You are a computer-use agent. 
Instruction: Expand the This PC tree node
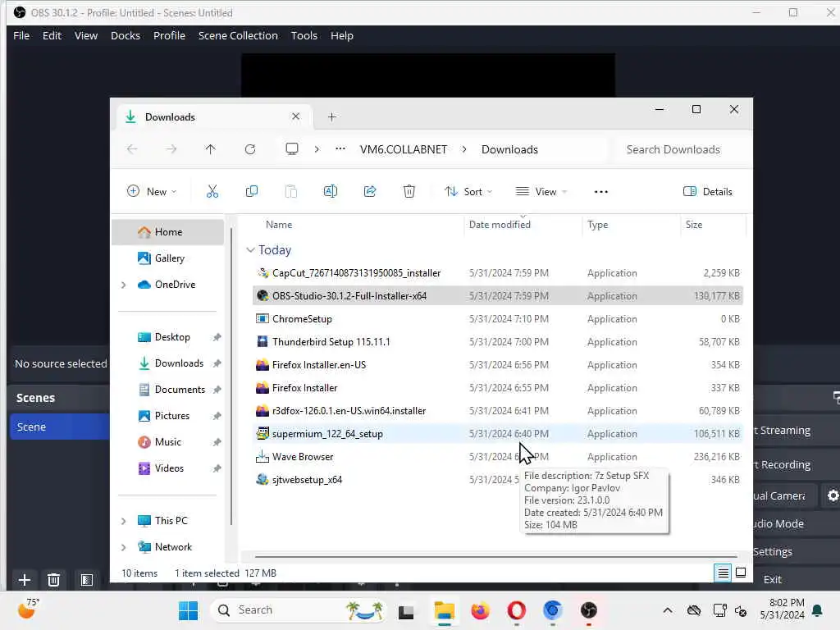[124, 521]
